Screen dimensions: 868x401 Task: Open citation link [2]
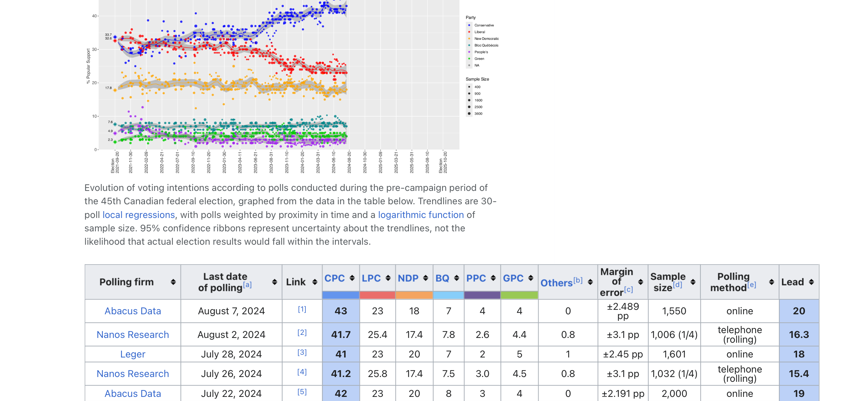point(302,332)
